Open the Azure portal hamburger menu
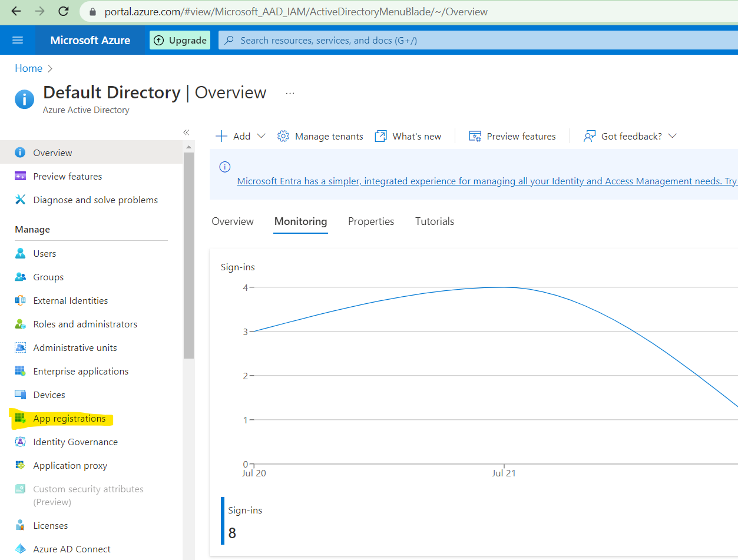This screenshot has height=560, width=738. pos(18,40)
